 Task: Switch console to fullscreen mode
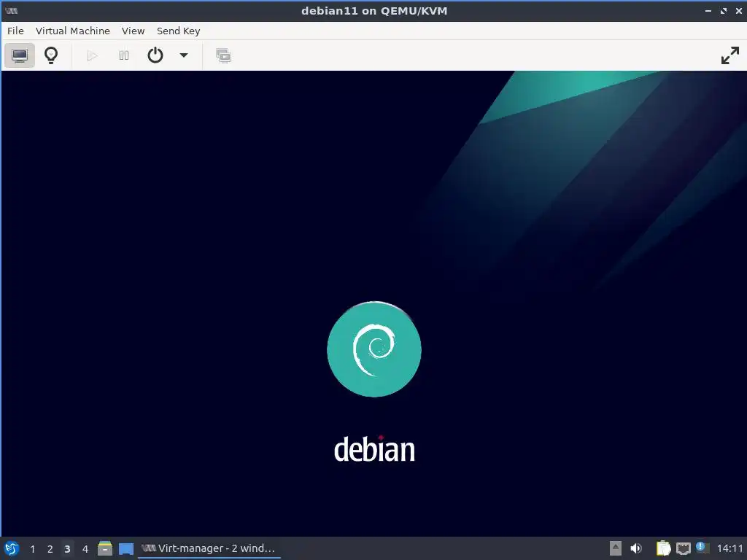click(729, 55)
